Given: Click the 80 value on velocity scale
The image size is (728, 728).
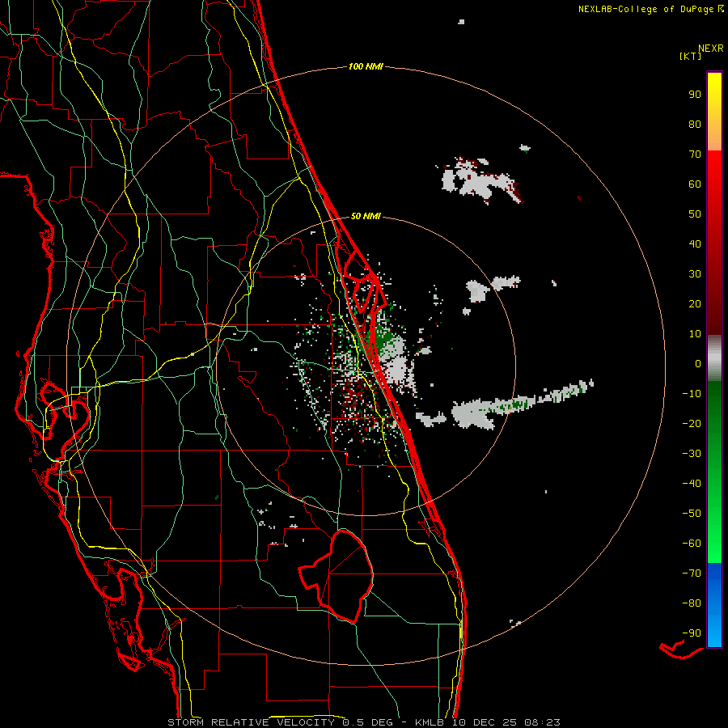Looking at the screenshot, I should (x=695, y=124).
